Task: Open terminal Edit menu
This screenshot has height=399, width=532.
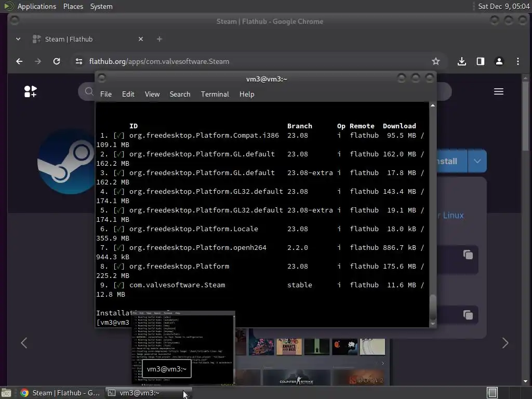Action: pyautogui.click(x=128, y=95)
